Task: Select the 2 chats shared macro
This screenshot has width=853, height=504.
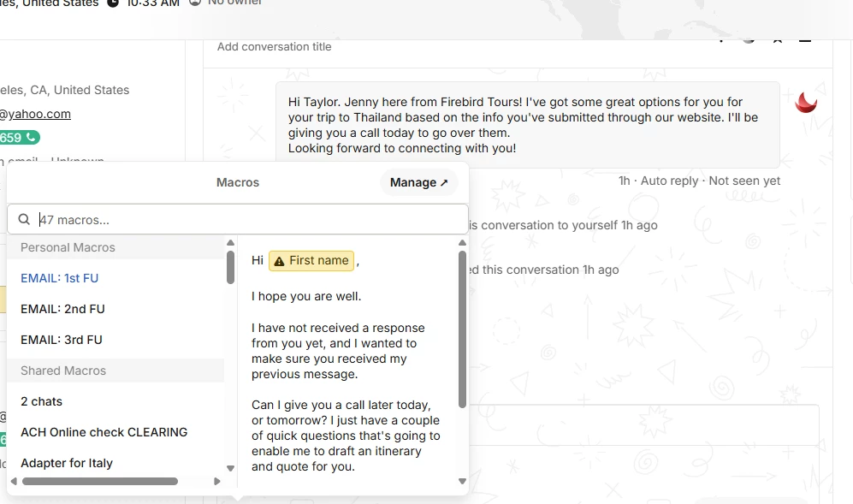Action: point(41,401)
